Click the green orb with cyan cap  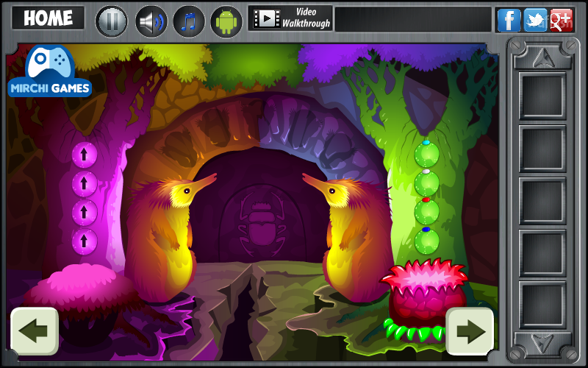pyautogui.click(x=427, y=154)
